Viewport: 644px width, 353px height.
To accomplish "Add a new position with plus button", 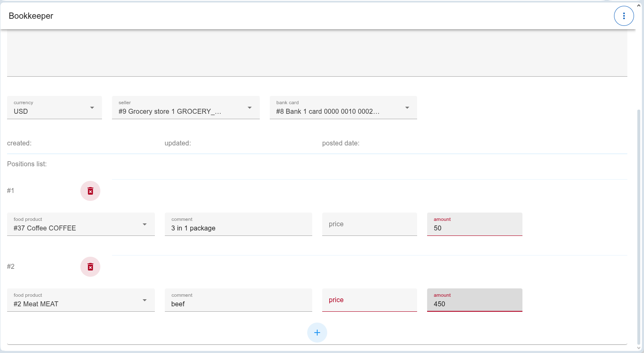I will tap(317, 333).
